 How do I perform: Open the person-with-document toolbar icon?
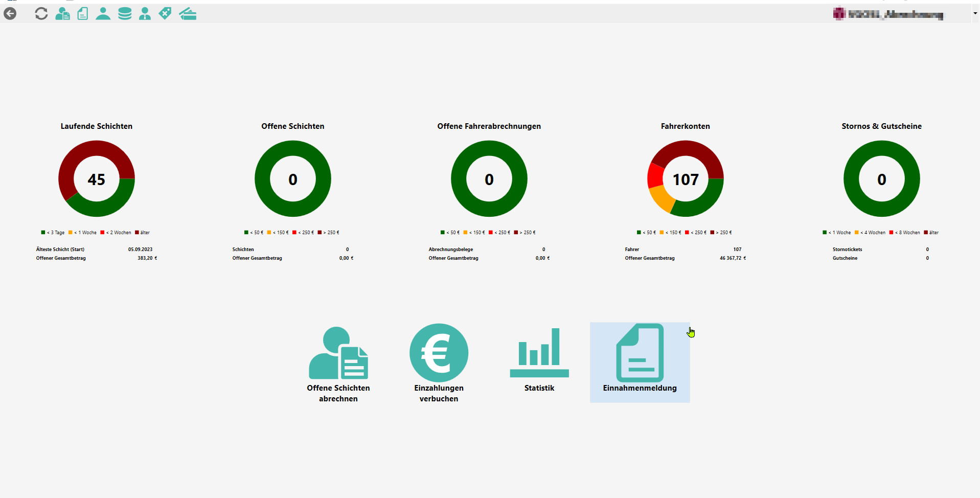62,14
